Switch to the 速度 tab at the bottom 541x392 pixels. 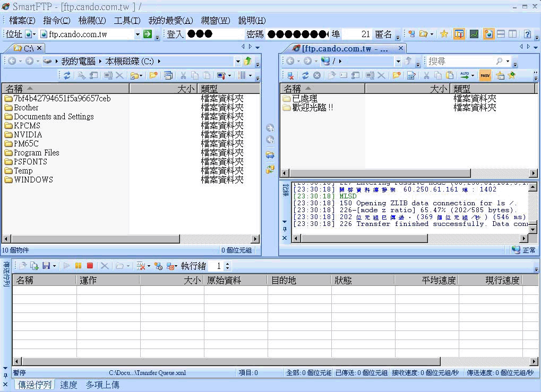coord(68,385)
